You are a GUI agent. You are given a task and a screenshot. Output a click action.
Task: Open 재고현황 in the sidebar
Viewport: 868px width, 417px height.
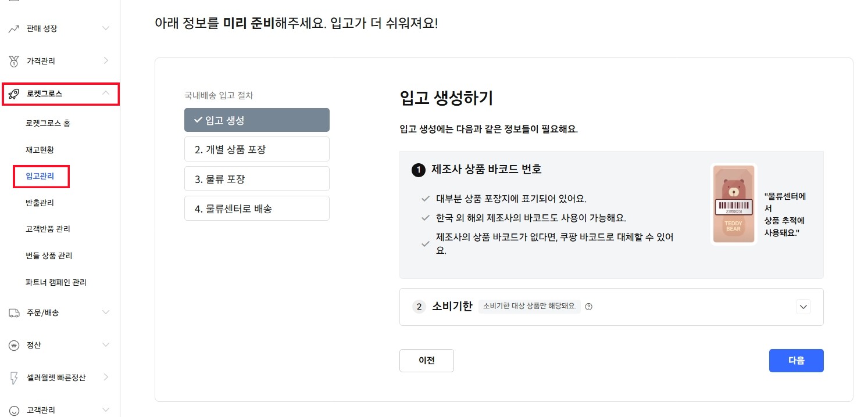[x=40, y=150]
